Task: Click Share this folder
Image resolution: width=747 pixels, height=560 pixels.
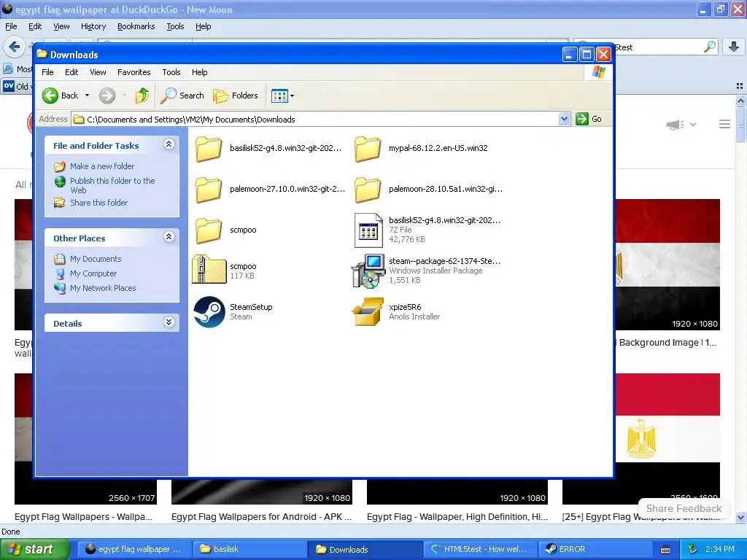Action: point(98,203)
